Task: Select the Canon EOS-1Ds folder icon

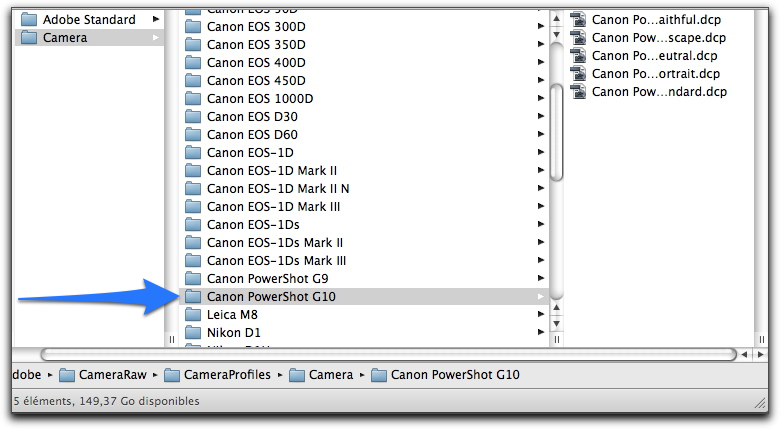Action: 193,224
